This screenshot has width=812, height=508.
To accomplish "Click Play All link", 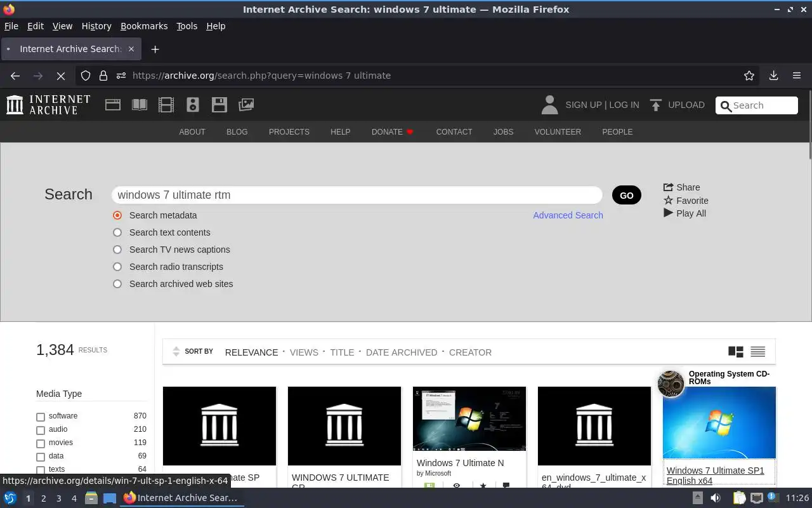I will (685, 213).
